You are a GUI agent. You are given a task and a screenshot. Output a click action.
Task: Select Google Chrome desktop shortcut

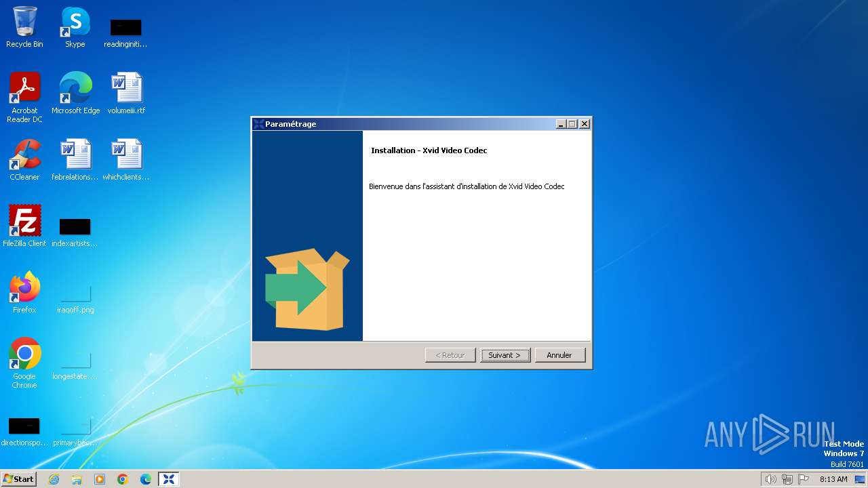[24, 363]
